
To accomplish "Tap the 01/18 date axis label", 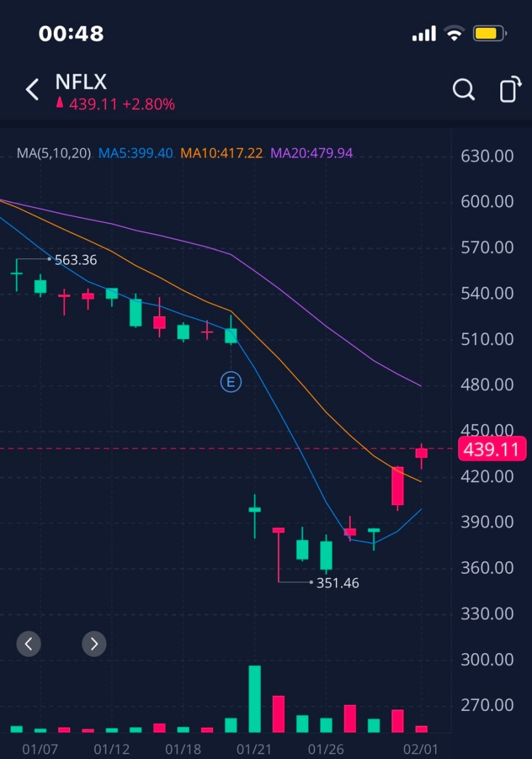I will 183,749.
